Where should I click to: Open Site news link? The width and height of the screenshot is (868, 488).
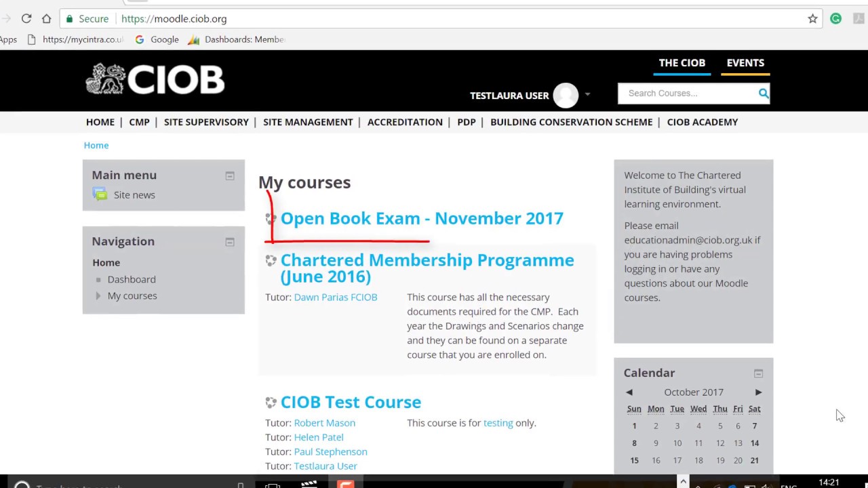click(134, 195)
